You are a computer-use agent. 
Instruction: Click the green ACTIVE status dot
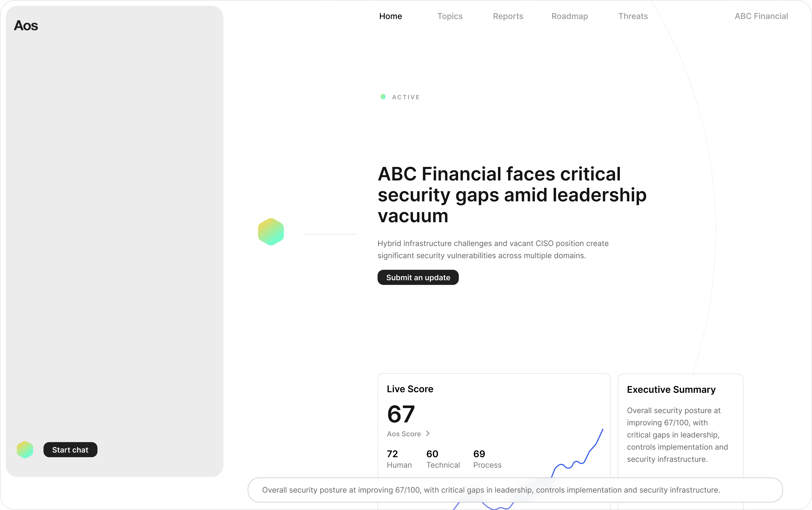[x=383, y=97]
